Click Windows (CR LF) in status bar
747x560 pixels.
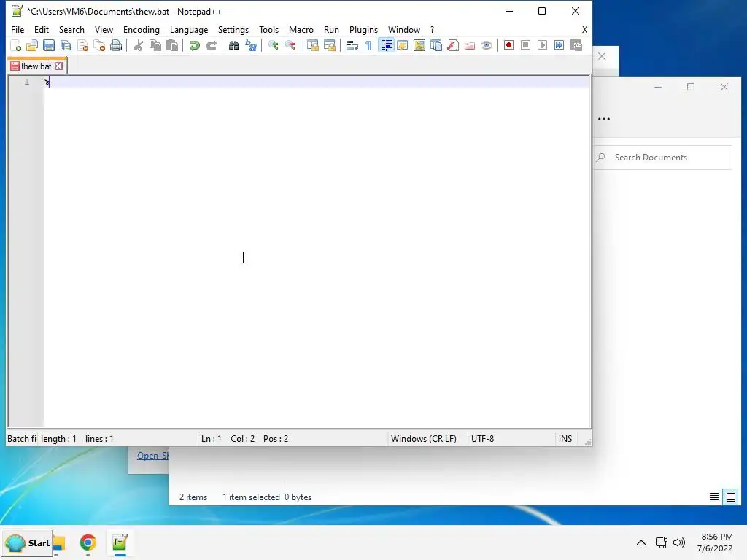tap(424, 438)
